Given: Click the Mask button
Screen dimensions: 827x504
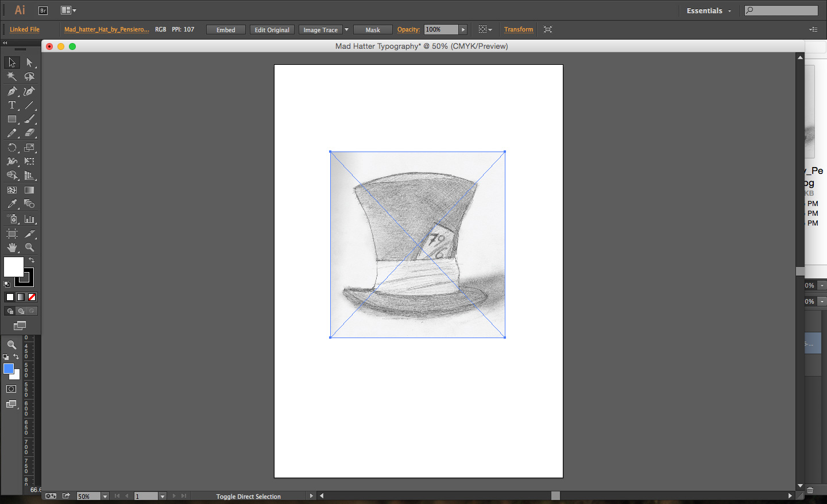Looking at the screenshot, I should tap(373, 30).
